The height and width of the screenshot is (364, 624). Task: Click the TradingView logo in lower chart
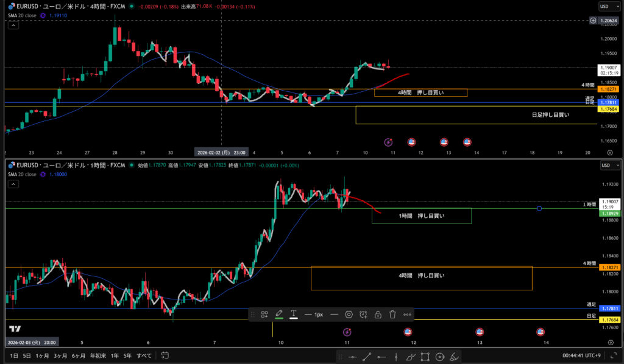click(x=14, y=329)
